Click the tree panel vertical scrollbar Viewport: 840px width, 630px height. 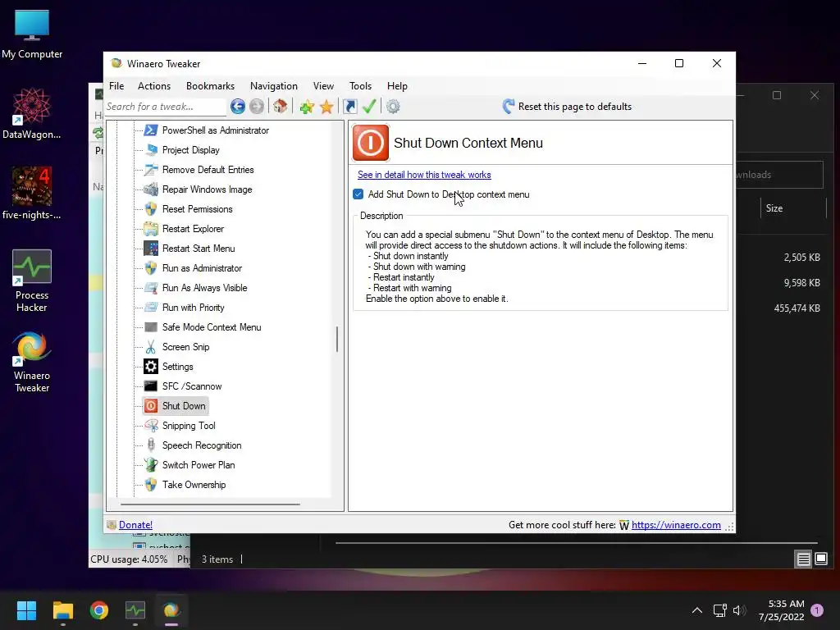337,339
